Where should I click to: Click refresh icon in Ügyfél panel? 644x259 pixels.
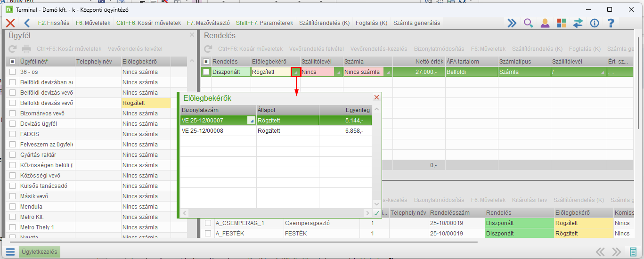(x=13, y=49)
